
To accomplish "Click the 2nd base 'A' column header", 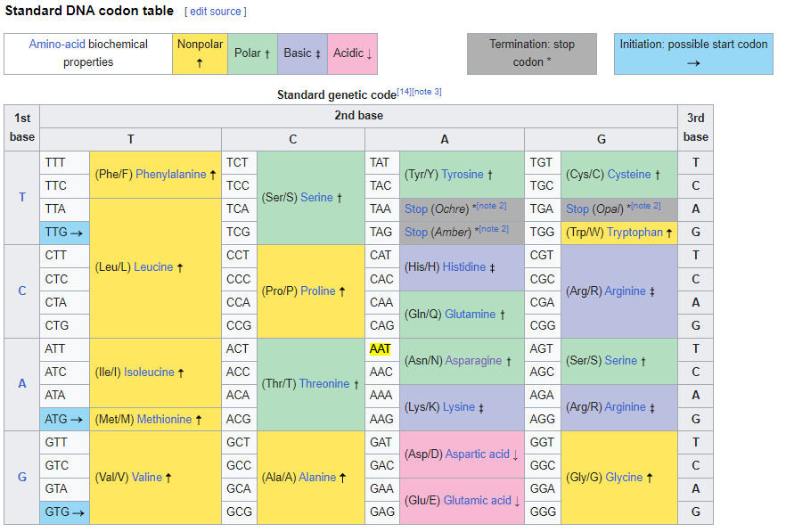I will (445, 139).
